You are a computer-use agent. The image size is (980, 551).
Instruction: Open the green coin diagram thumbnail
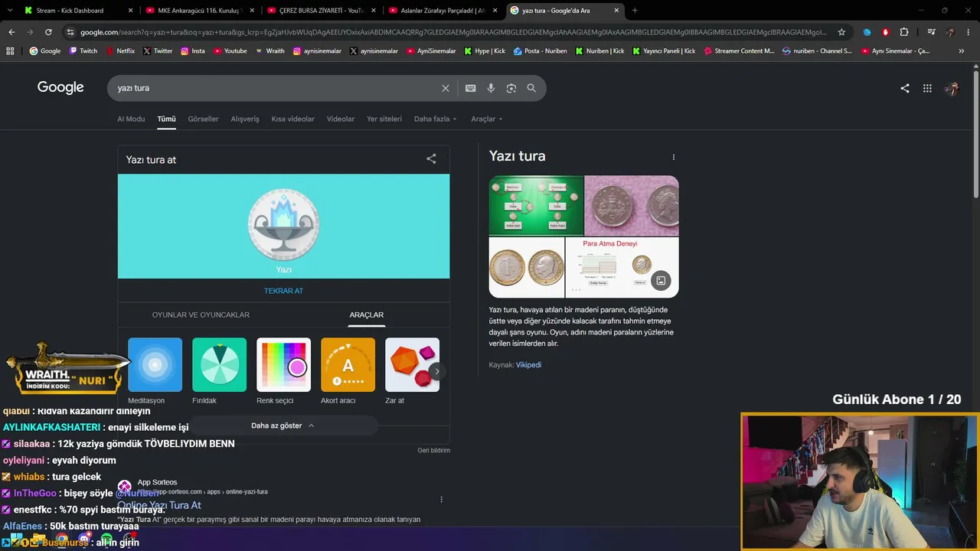pos(536,206)
